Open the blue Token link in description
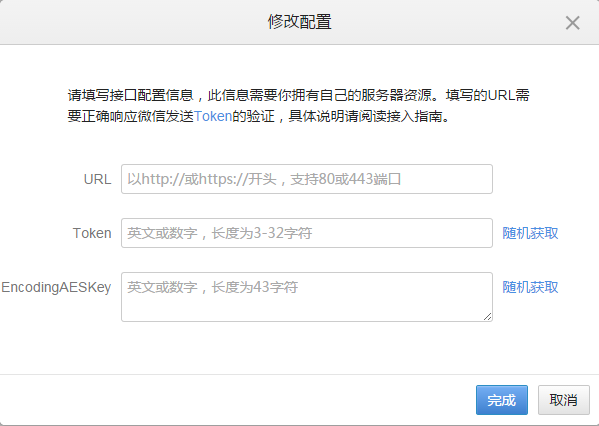Screen dimensions: 599x426 tap(213, 116)
